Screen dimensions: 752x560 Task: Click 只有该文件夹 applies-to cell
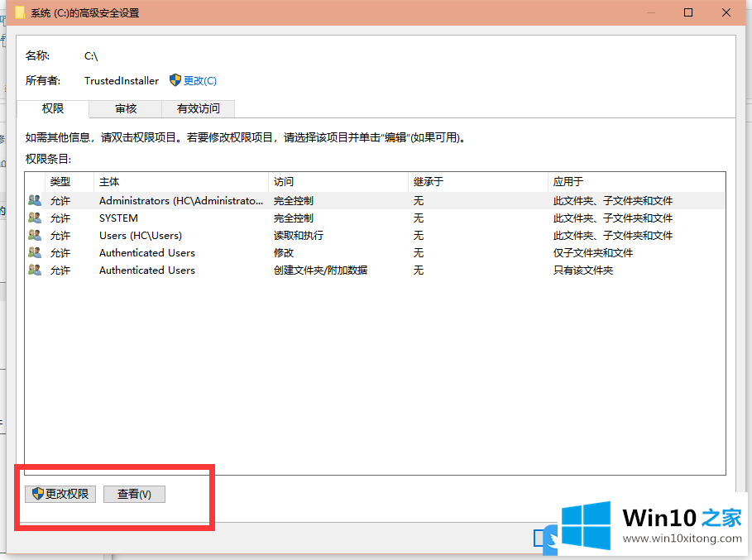(x=583, y=270)
